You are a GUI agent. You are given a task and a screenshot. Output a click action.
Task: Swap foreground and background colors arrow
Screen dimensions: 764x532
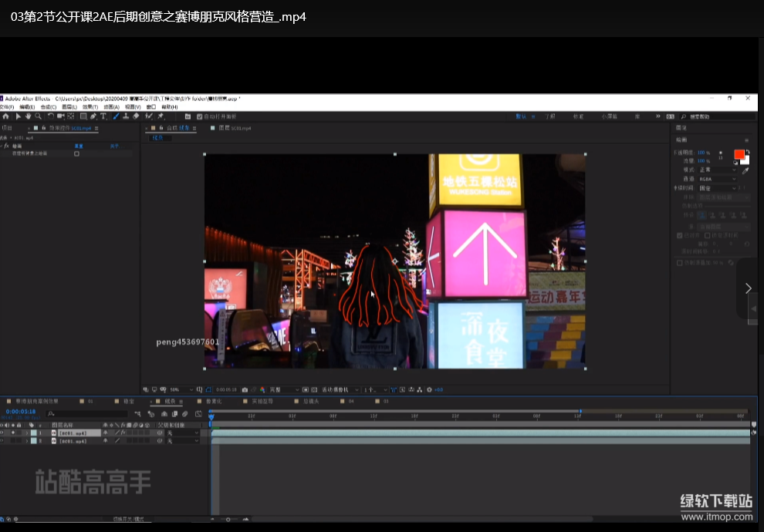pos(748,152)
